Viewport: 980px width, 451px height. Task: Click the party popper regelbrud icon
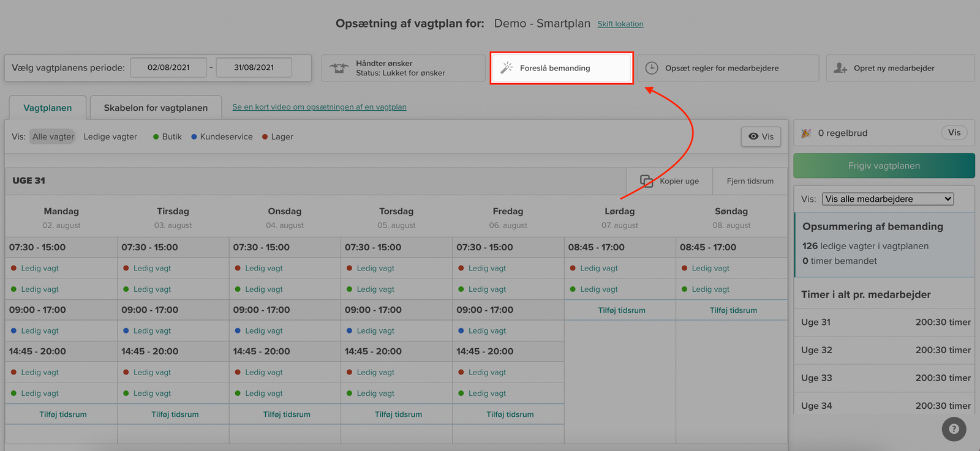pos(806,133)
